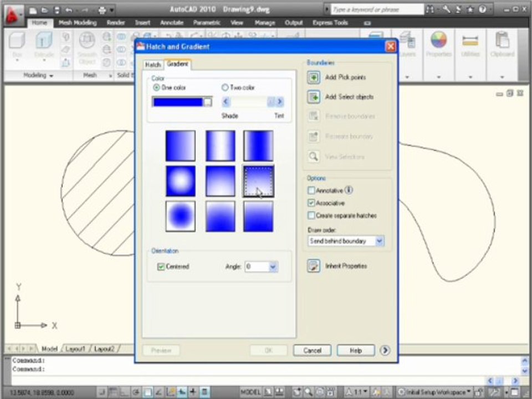Click the Extrude tool icon
The width and height of the screenshot is (532, 399).
pos(44,40)
